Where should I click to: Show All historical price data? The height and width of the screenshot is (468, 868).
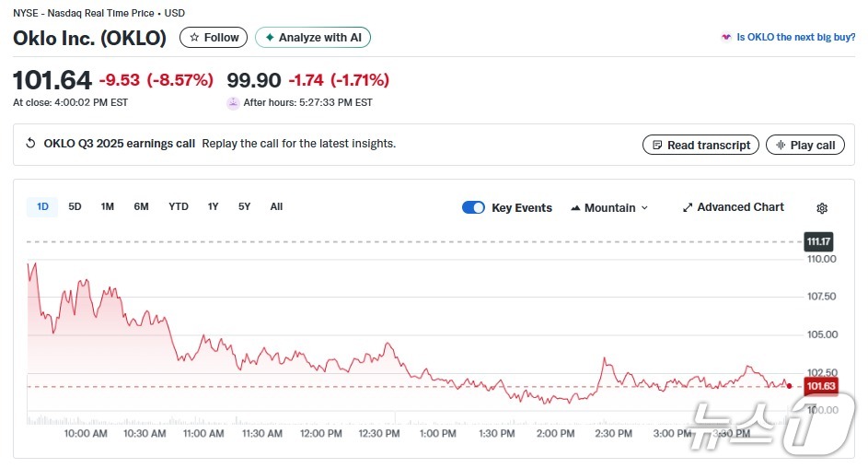click(x=276, y=206)
